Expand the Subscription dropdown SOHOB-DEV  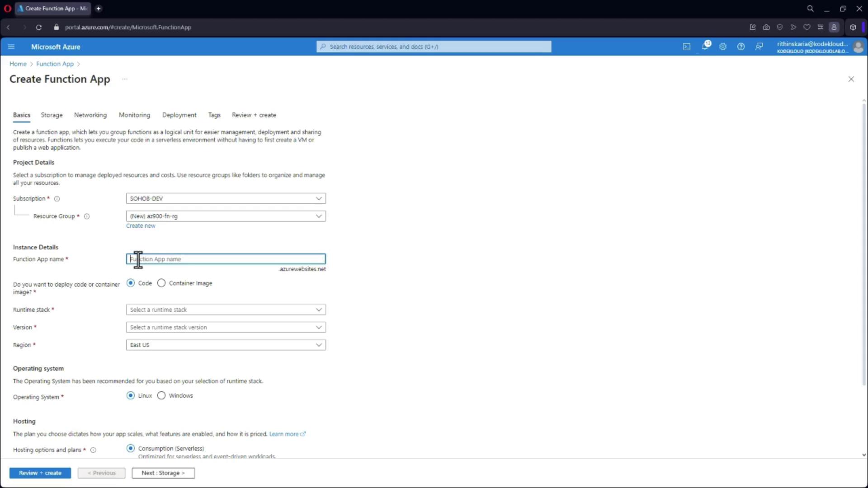point(226,199)
